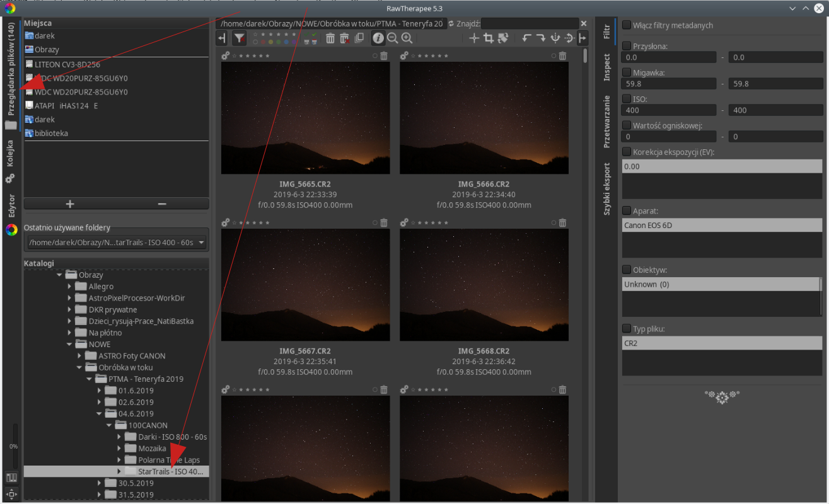The height and width of the screenshot is (504, 829).
Task: Expand the Mozaika folder
Action: tap(119, 449)
